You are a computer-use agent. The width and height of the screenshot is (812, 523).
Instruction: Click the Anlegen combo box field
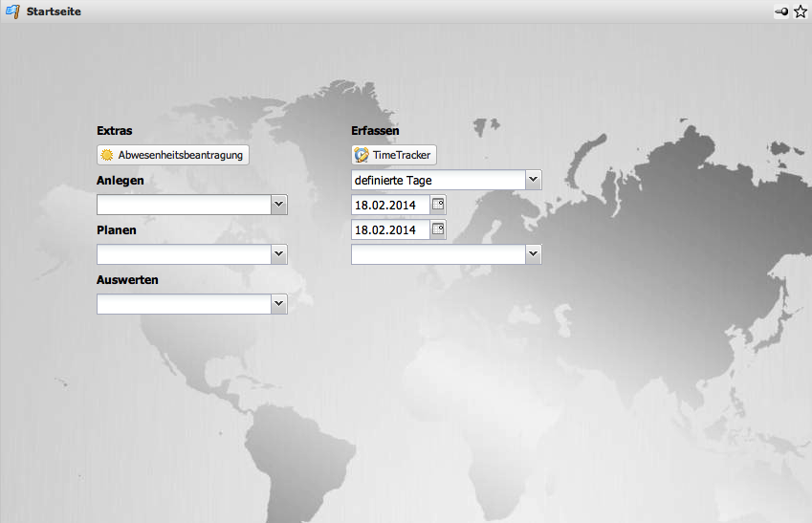point(184,205)
